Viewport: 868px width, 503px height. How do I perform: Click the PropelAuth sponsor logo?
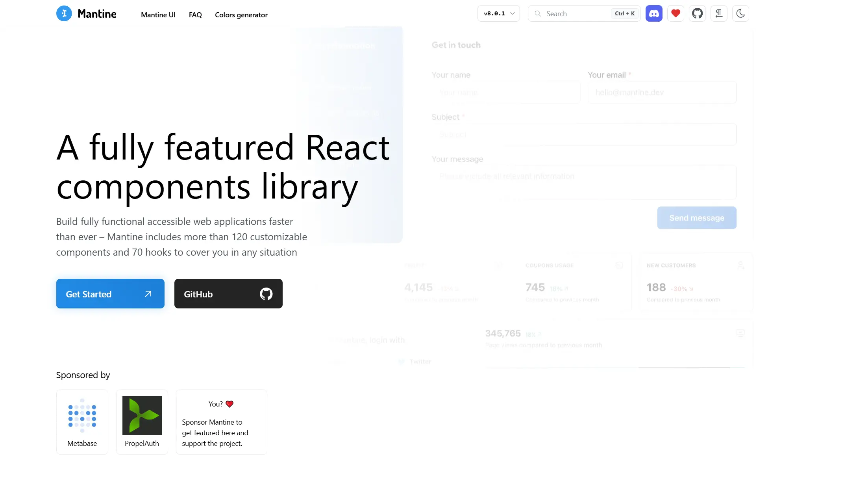tap(142, 416)
